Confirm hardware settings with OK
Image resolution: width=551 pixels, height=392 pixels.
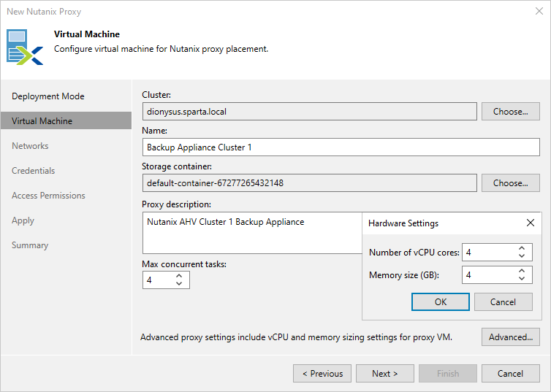(440, 301)
